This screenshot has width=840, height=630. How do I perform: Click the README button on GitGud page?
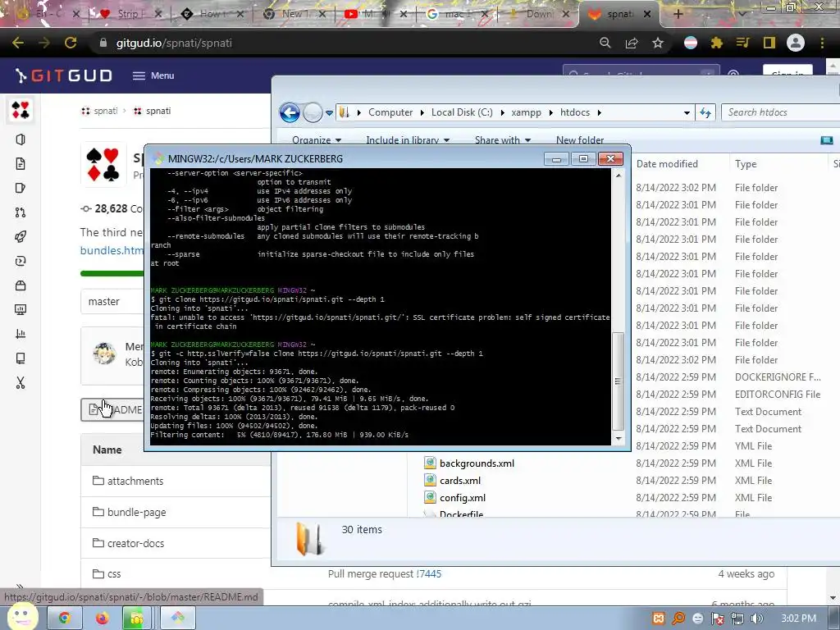point(112,410)
